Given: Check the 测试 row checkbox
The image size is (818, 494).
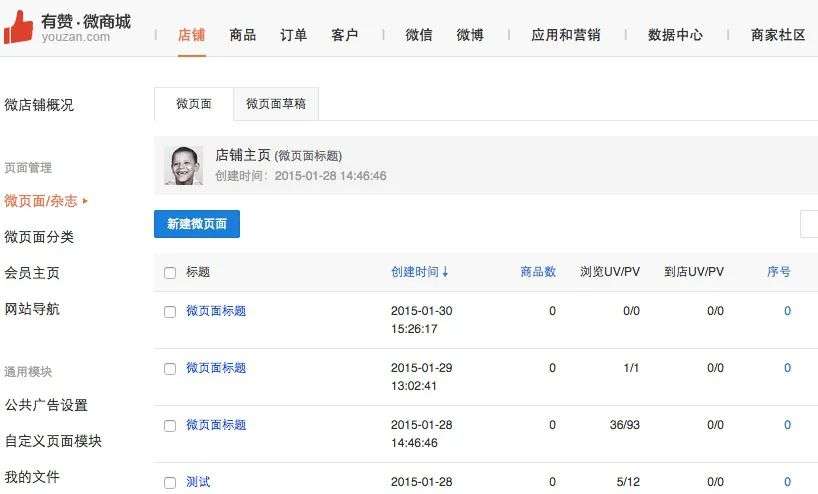Looking at the screenshot, I should 170,483.
